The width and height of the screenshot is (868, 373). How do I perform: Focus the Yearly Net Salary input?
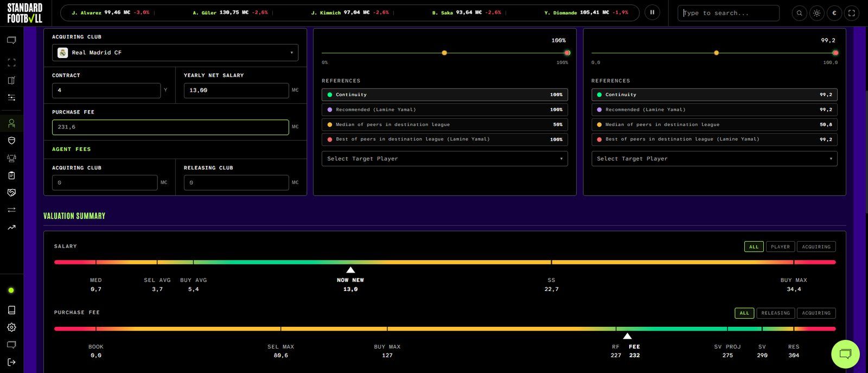236,90
